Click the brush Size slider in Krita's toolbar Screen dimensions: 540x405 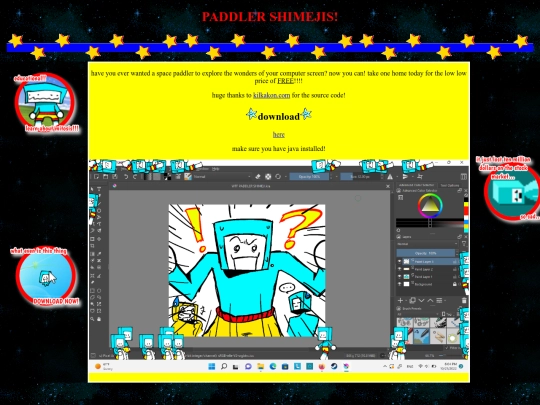pos(360,177)
